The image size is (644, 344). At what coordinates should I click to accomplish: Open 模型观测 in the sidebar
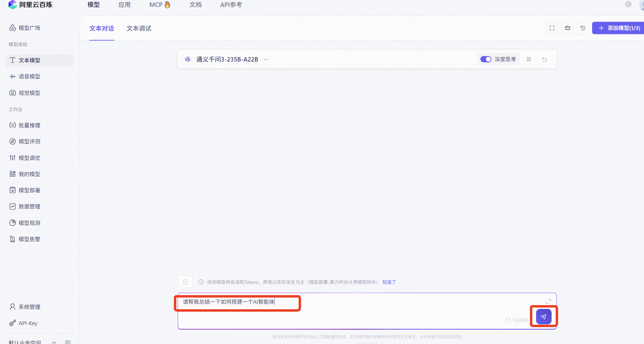25,223
